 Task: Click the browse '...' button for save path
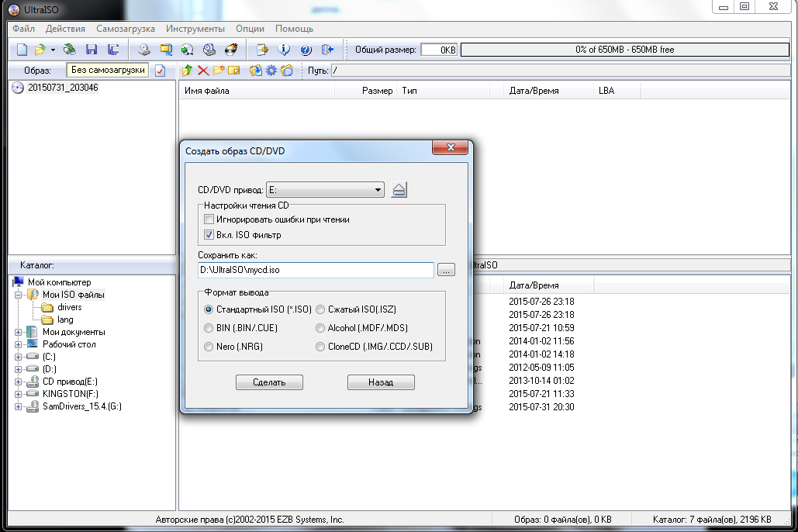coord(446,270)
